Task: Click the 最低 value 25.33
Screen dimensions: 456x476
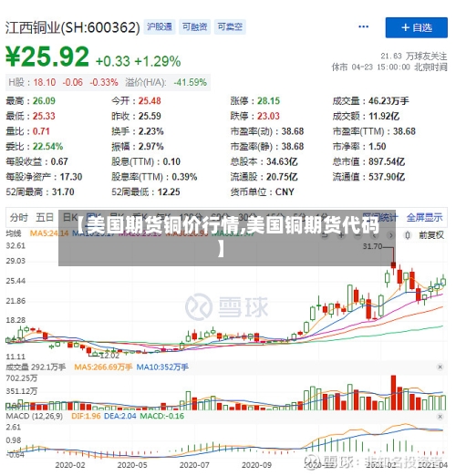Action: coord(44,116)
